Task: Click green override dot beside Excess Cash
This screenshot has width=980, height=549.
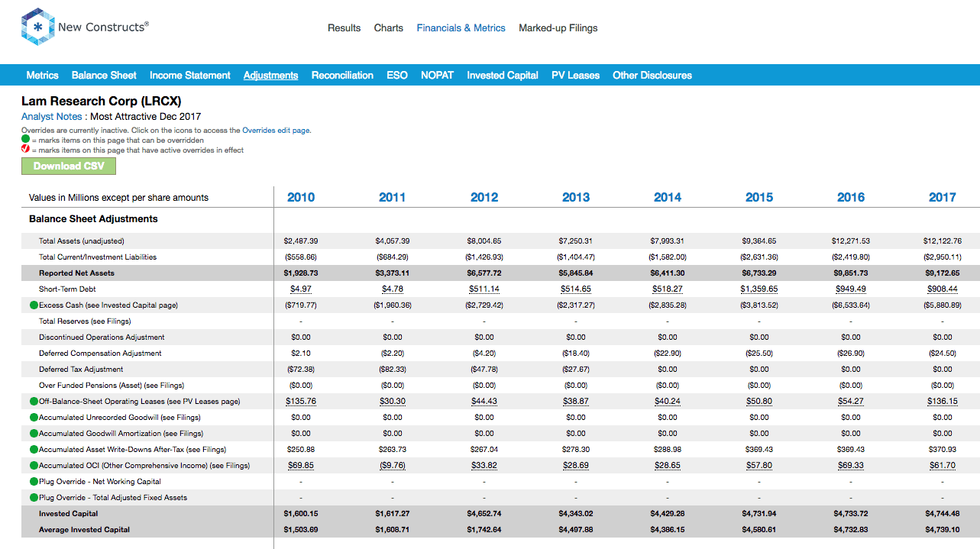Action: click(34, 305)
